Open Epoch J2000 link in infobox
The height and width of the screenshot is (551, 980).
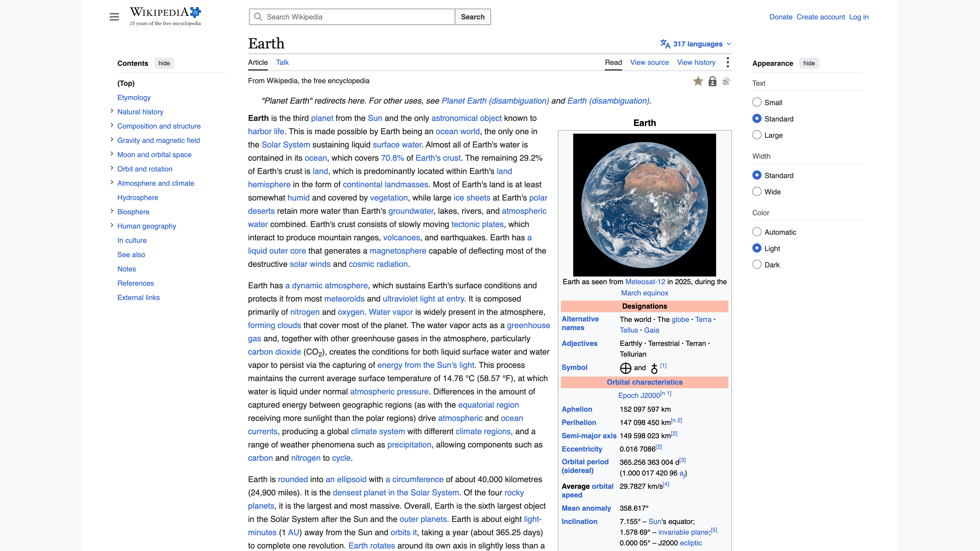tap(639, 395)
